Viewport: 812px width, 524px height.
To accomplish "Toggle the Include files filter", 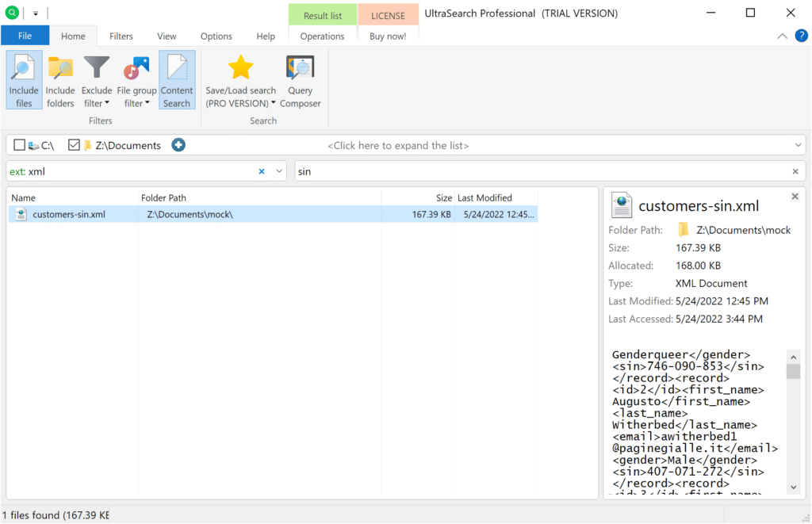I will [x=24, y=80].
